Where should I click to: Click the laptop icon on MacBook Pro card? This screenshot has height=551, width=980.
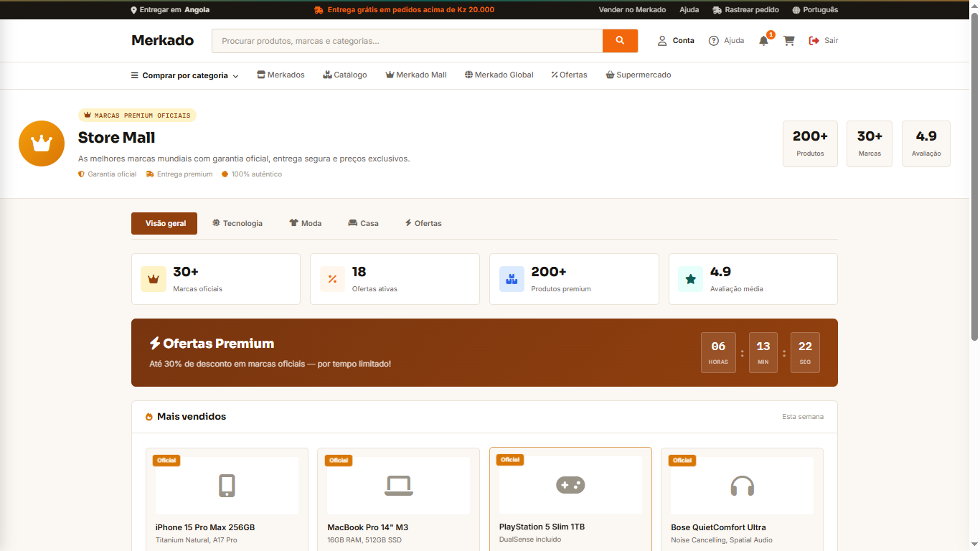(x=398, y=486)
